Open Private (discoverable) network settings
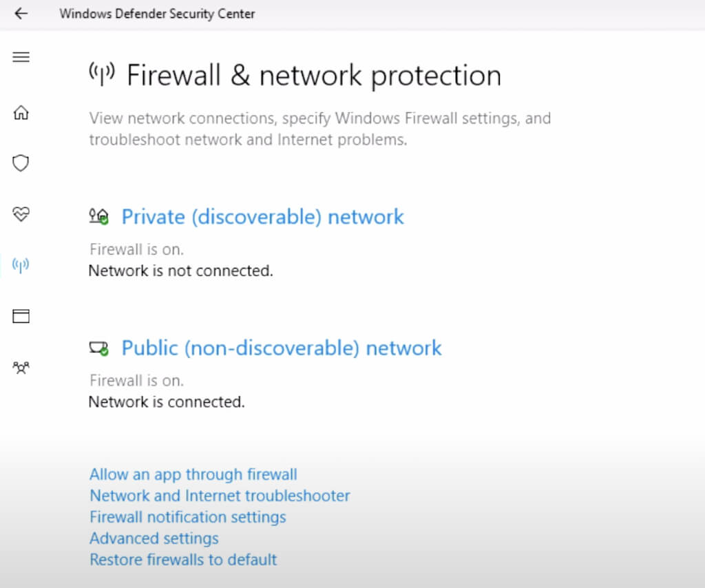 coord(262,217)
